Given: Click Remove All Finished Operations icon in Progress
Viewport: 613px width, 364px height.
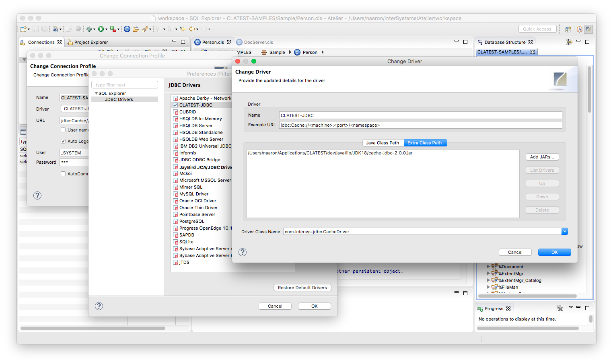Looking at the screenshot, I should (560, 308).
